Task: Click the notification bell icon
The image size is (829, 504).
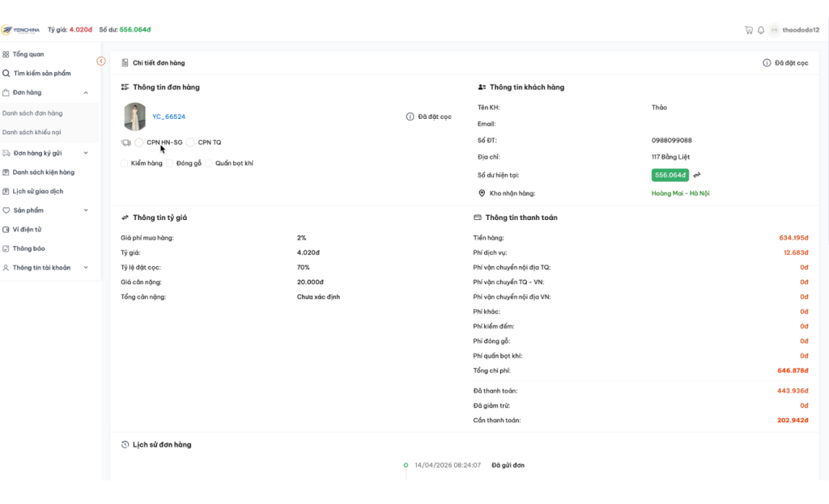Action: coord(761,30)
